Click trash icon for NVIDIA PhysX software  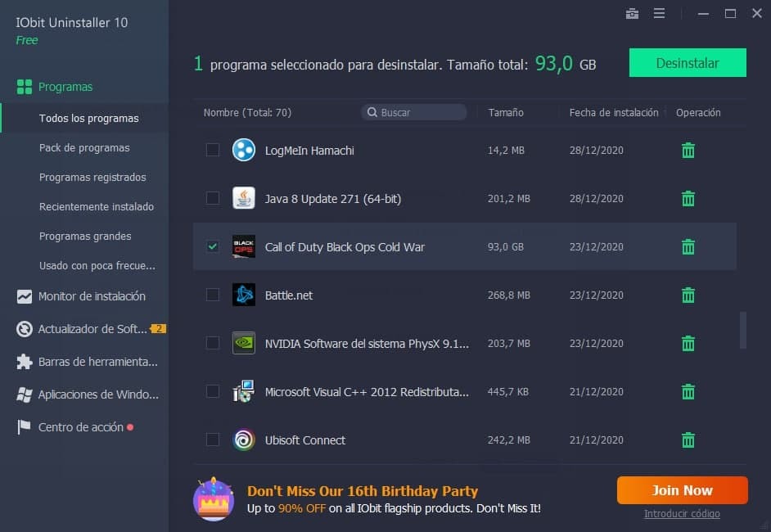coord(688,343)
